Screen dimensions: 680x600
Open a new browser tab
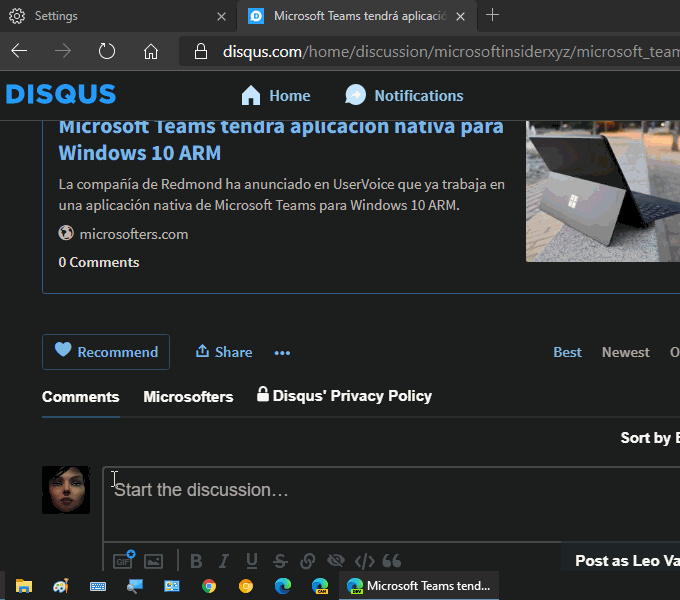(x=492, y=15)
